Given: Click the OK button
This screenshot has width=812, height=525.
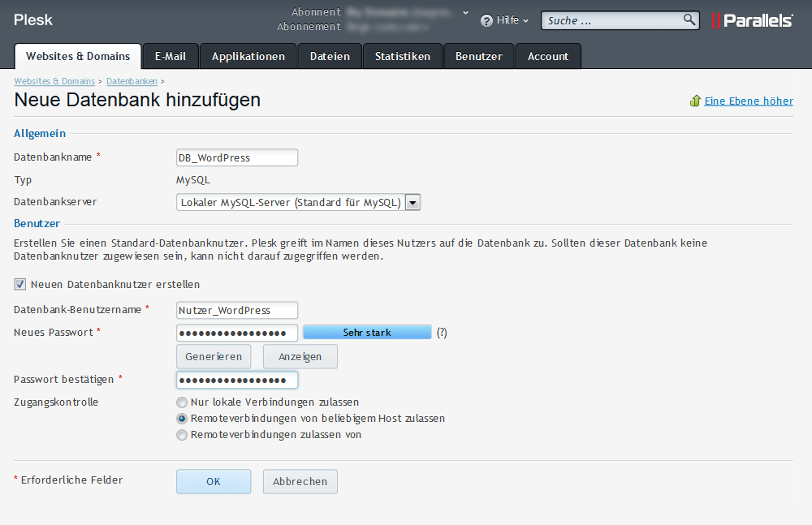Looking at the screenshot, I should (213, 480).
